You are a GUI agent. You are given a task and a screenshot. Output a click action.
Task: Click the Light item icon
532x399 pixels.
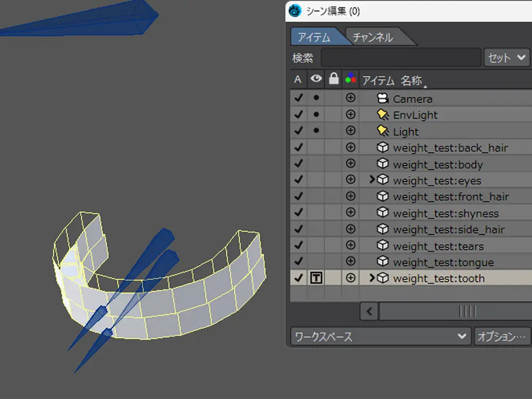point(382,131)
